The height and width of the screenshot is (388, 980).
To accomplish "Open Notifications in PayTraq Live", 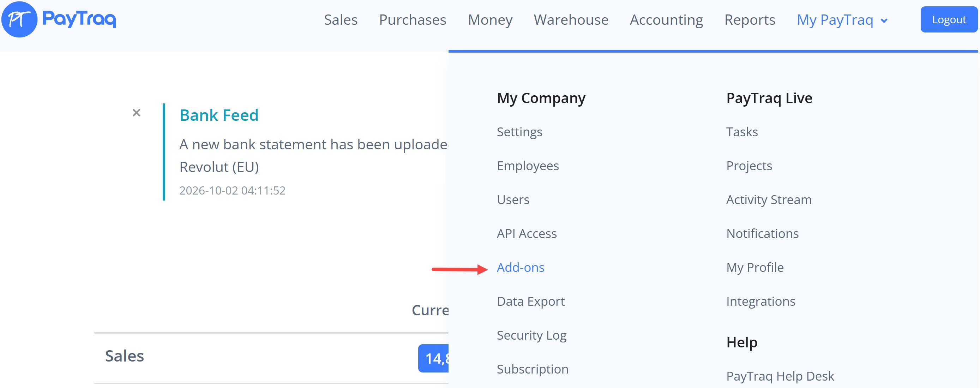I will (762, 233).
